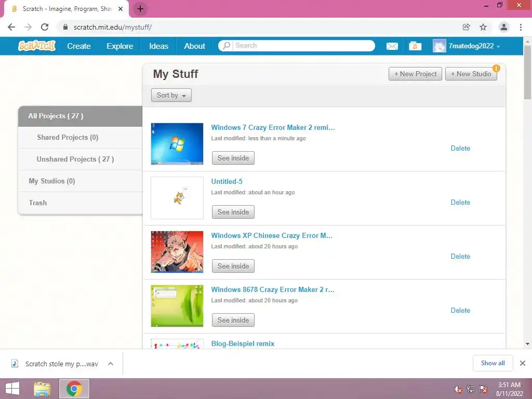Screen dimensions: 532x399
Task: Open the Ideas menu item
Action: point(159,46)
